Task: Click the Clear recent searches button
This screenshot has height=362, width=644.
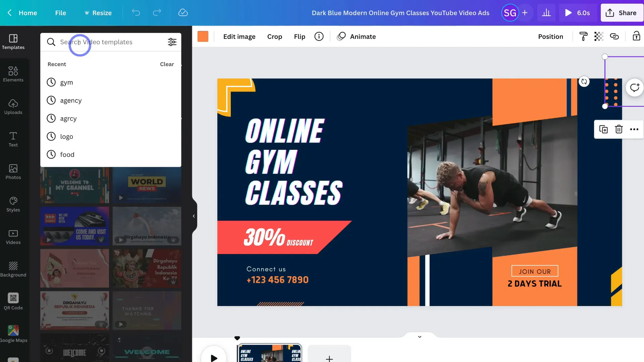Action: click(x=167, y=64)
